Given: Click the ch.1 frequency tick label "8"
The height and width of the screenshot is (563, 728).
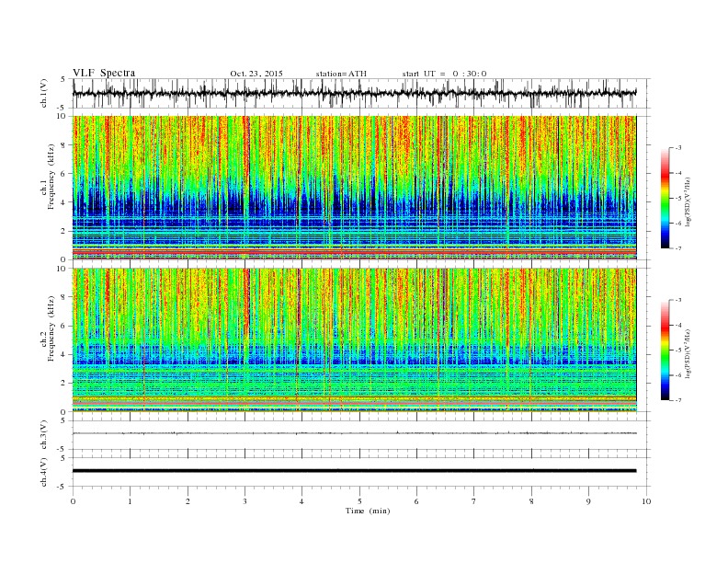Looking at the screenshot, I should (64, 145).
